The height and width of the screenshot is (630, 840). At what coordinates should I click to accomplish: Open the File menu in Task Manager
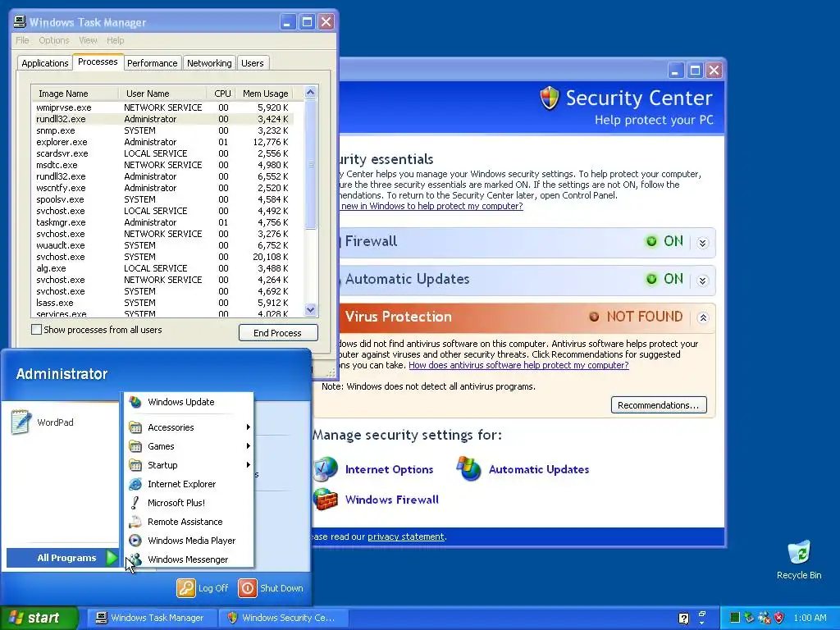pyautogui.click(x=22, y=40)
